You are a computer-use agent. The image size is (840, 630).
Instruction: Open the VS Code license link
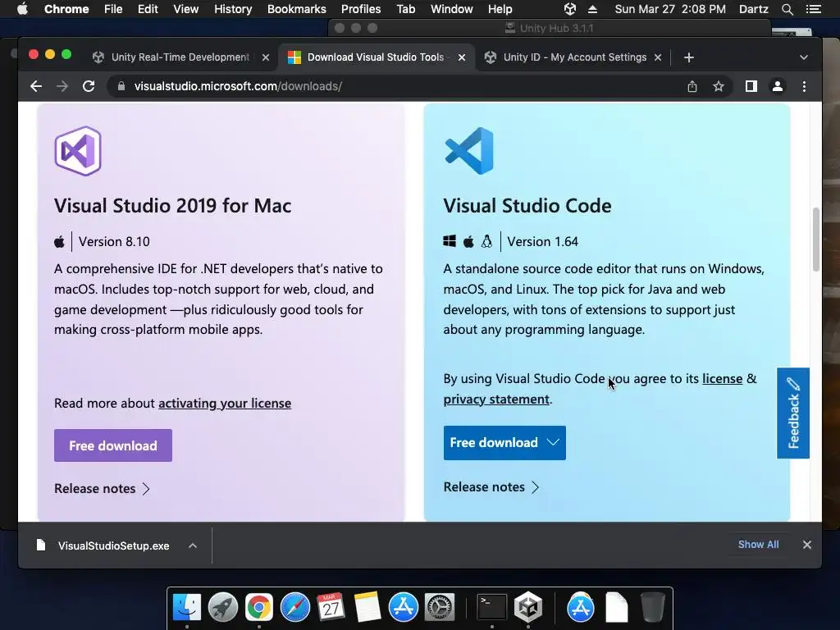click(722, 379)
